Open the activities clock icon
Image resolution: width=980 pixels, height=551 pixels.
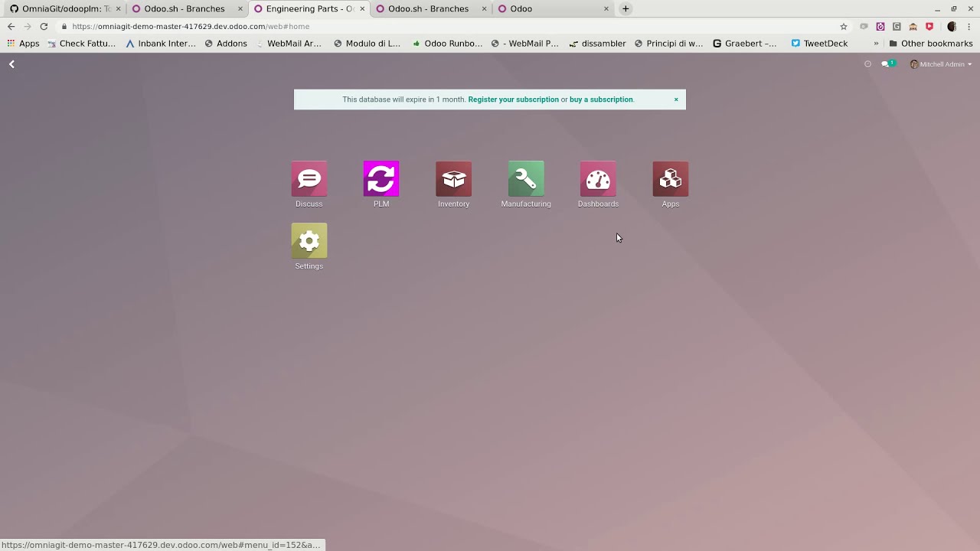tap(867, 64)
